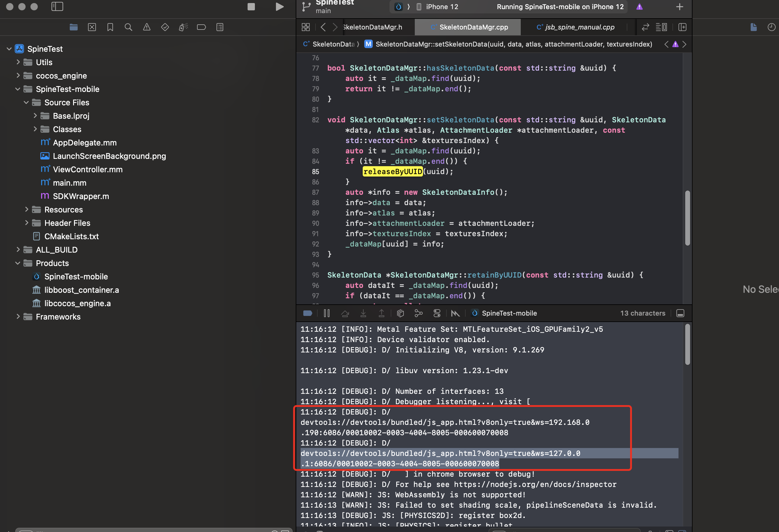
Task: Switch to jsb_spine_manual.cpp tab
Action: (580, 27)
